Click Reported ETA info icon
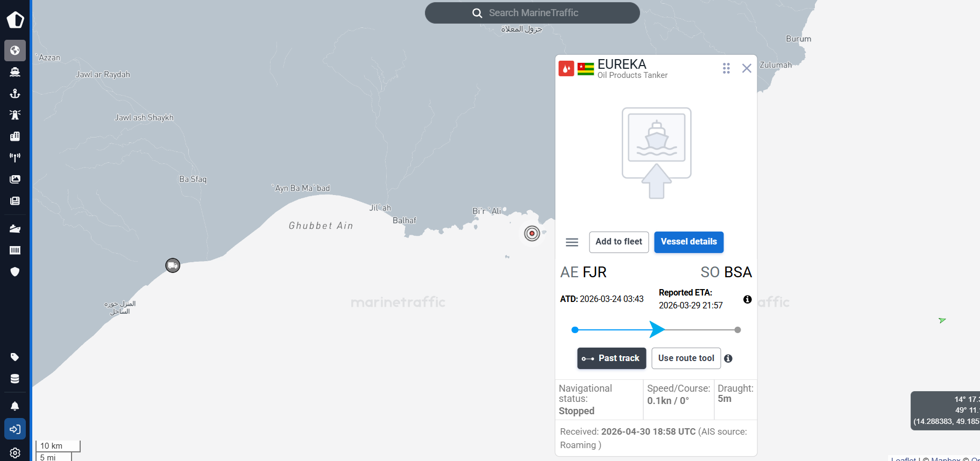 (x=747, y=299)
